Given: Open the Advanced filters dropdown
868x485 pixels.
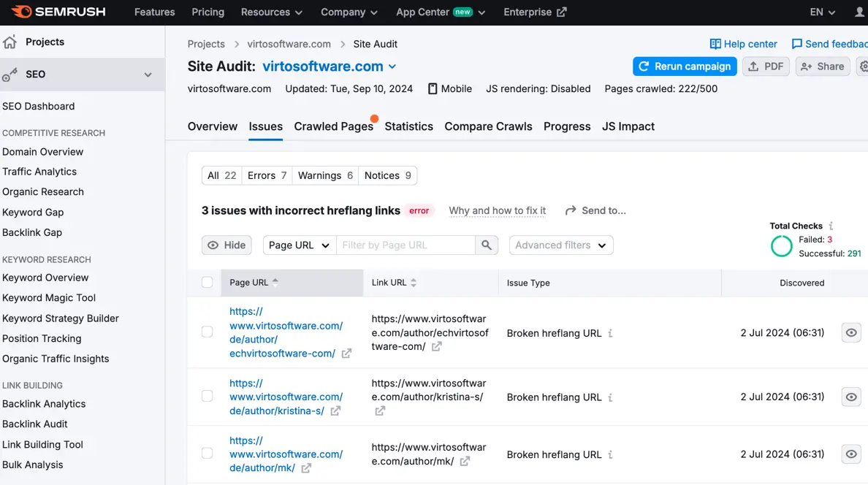Looking at the screenshot, I should (x=561, y=245).
